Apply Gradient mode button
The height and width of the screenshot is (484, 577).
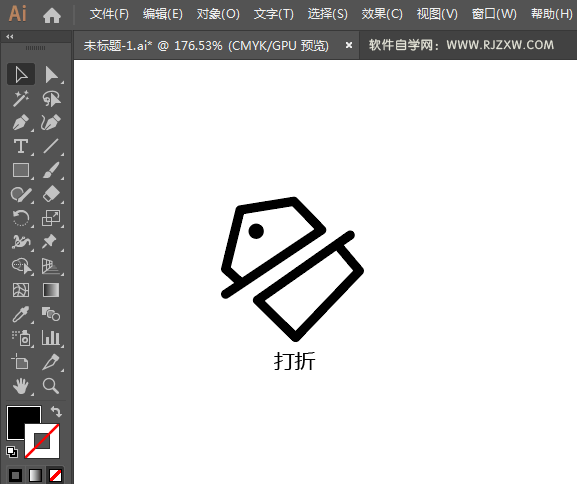coord(35,476)
